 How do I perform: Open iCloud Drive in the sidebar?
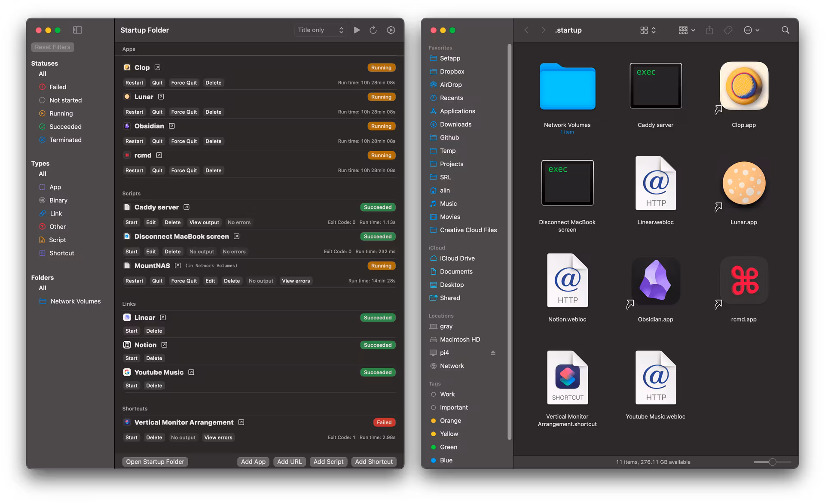457,258
